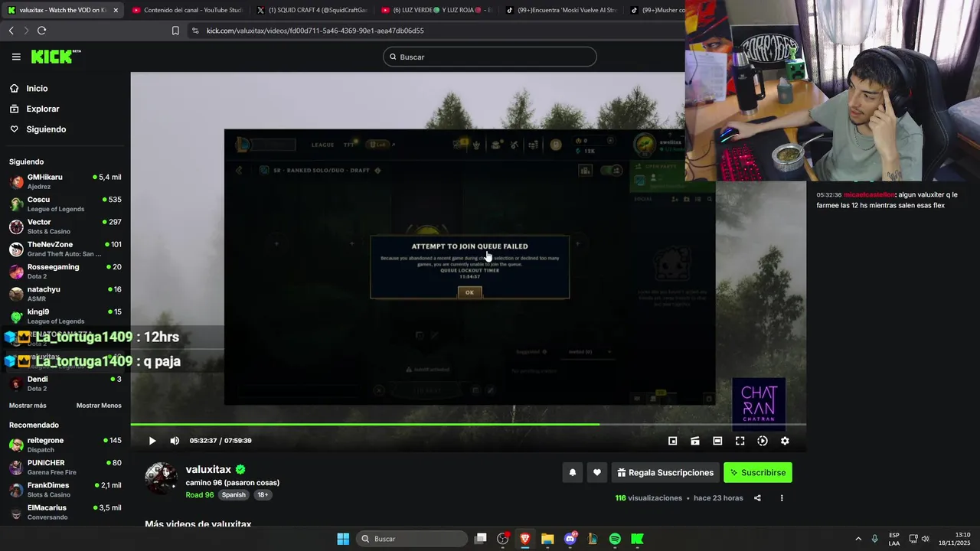
Task: Click the Windows taskbar Buscar box
Action: click(x=412, y=539)
